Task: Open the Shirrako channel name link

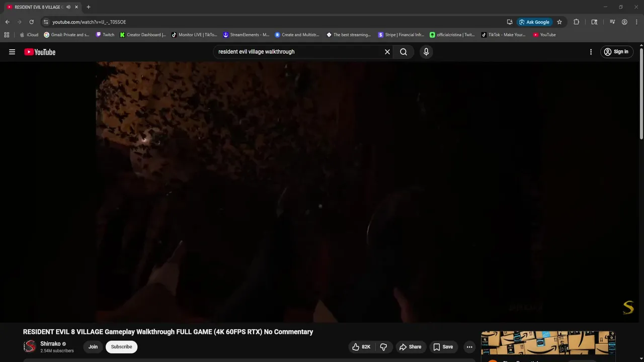Action: pyautogui.click(x=50, y=344)
